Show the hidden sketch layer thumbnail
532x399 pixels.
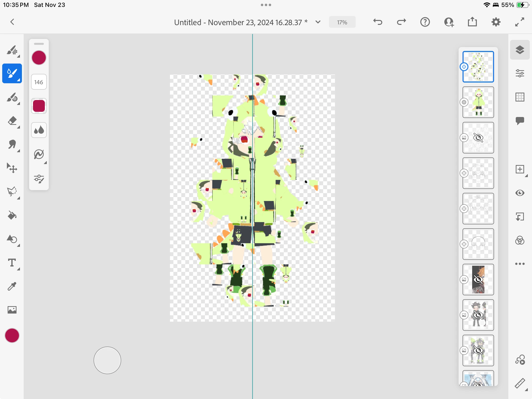click(x=478, y=138)
